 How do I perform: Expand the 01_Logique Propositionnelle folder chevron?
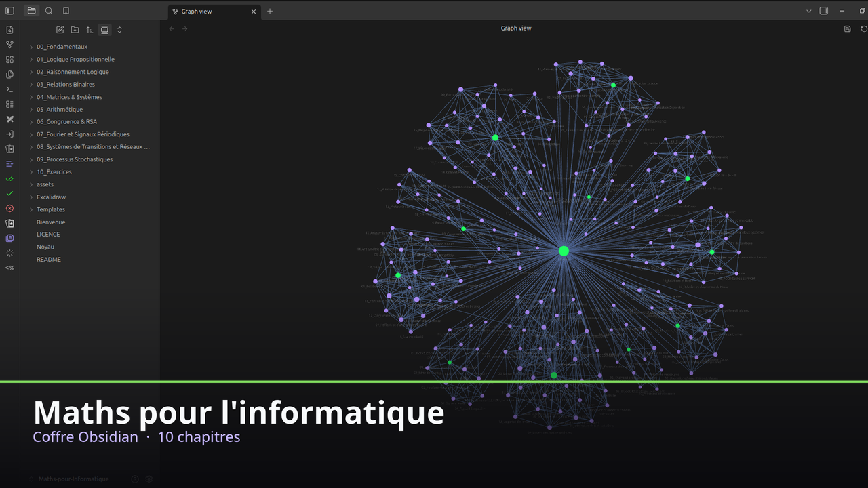click(31, 60)
